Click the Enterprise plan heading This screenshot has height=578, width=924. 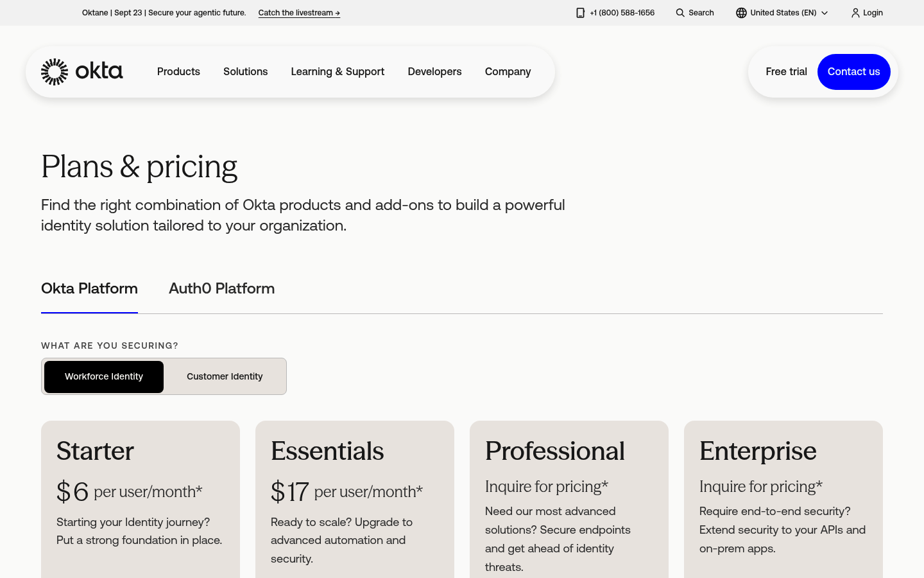pos(758,451)
